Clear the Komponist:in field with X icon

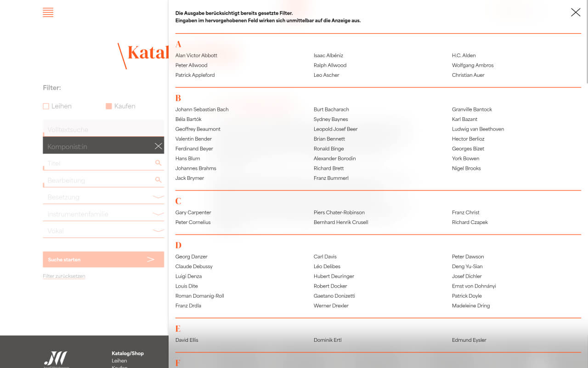tap(158, 146)
